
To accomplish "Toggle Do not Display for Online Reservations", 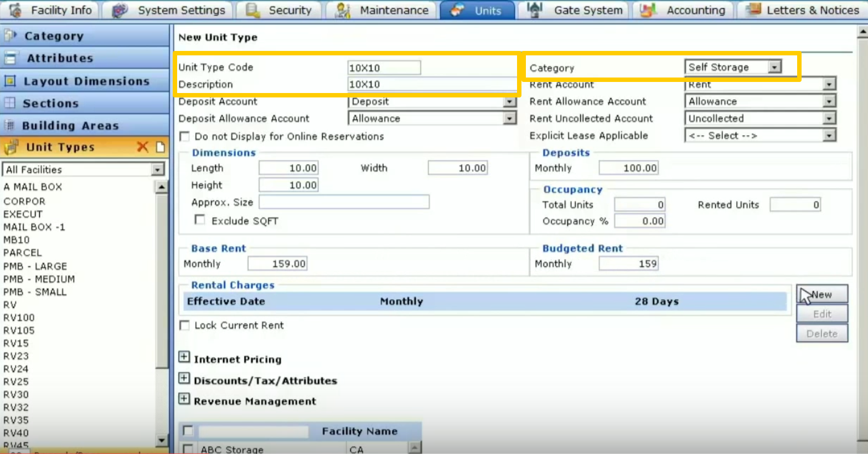I will pyautogui.click(x=185, y=136).
